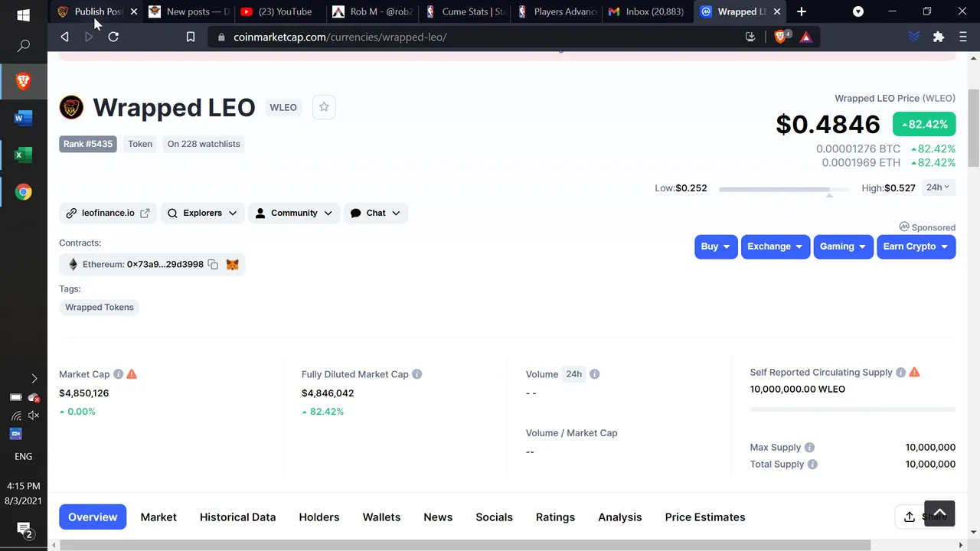Switch to the Holders tab
980x551 pixels.
click(x=319, y=517)
